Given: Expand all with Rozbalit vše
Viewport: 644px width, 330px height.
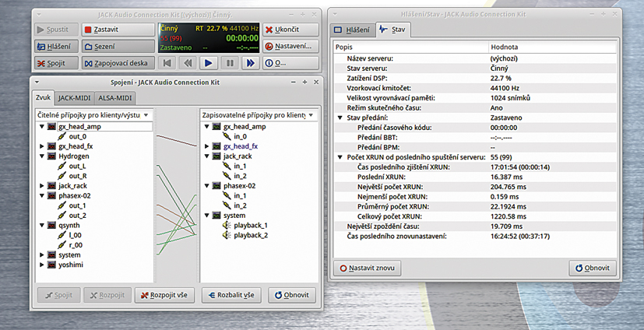Looking at the screenshot, I should coord(231,295).
